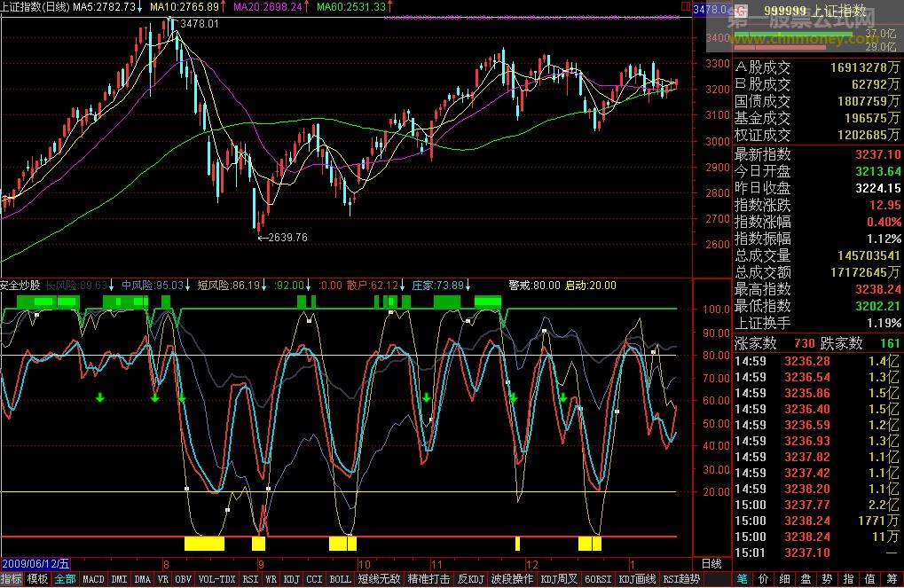Open the 波段操作 indicator tab
This screenshot has width=904, height=588.
point(512,579)
